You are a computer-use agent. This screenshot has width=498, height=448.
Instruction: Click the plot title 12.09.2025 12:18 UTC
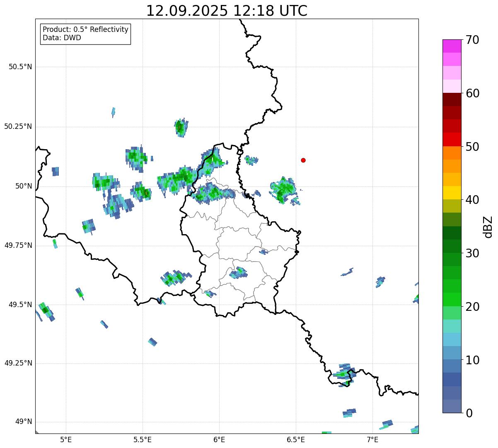pyautogui.click(x=227, y=10)
